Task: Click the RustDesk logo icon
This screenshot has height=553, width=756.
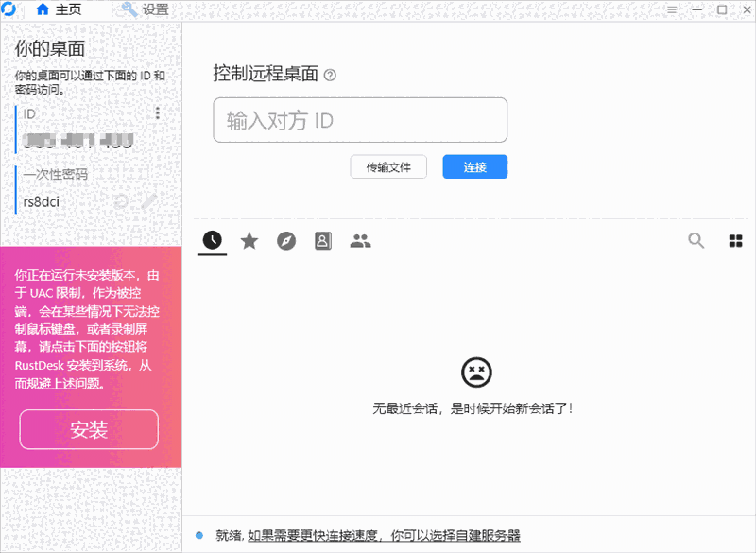Action: (11, 9)
